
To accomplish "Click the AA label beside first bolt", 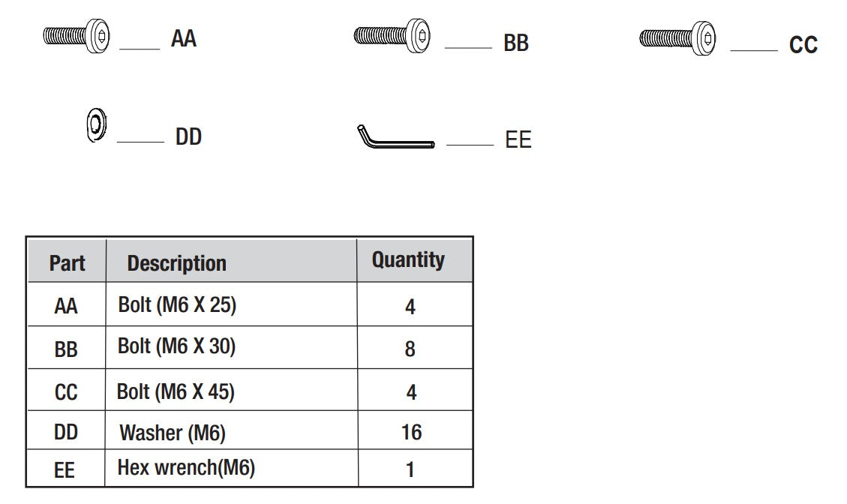I will pos(183,38).
